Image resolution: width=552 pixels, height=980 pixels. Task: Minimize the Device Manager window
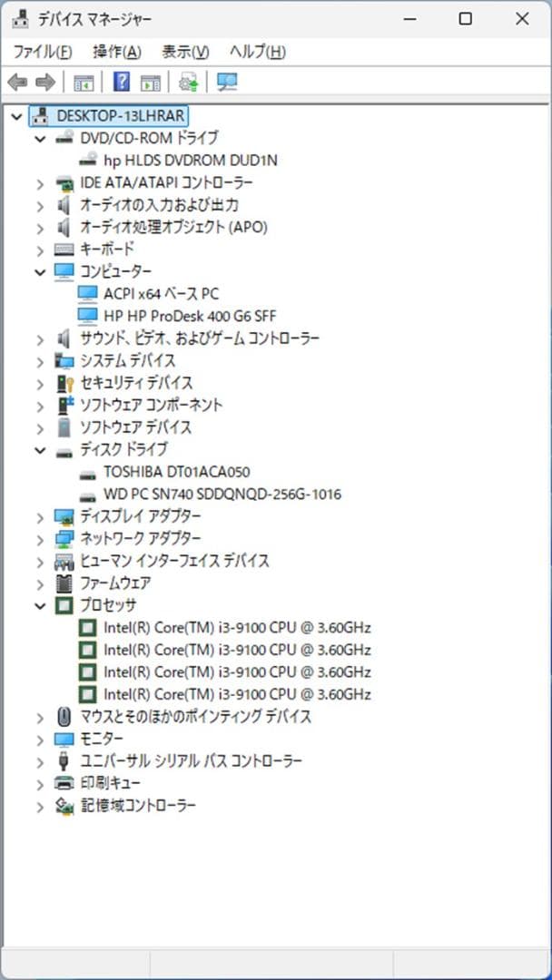(409, 19)
